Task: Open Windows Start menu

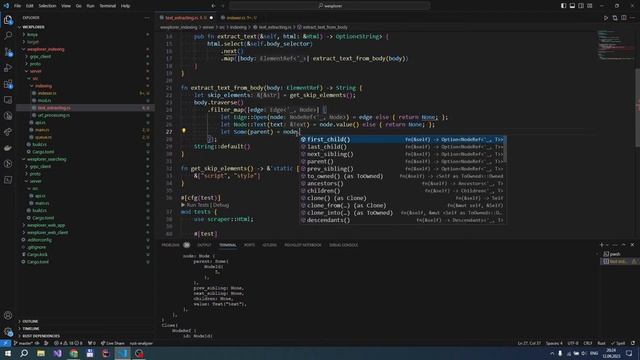Action: tap(8, 353)
